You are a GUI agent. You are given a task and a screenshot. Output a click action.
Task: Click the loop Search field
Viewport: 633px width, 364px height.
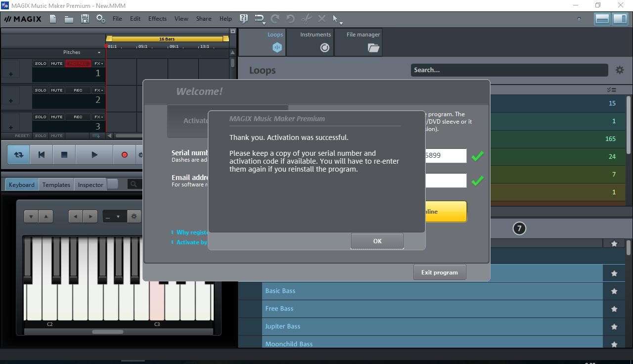pyautogui.click(x=509, y=70)
